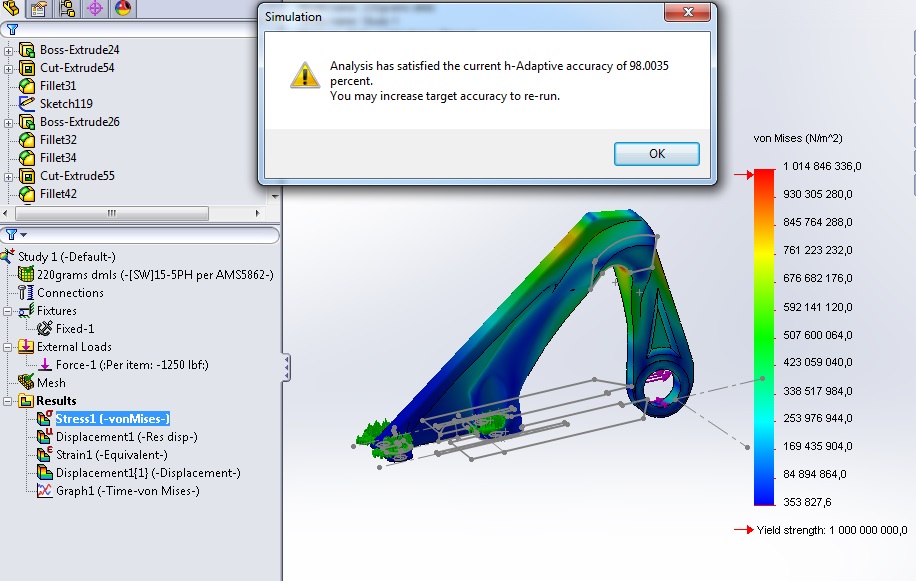Click the Yield strength legend label
Viewport: 916px width, 581px height.
pyautogui.click(x=831, y=530)
